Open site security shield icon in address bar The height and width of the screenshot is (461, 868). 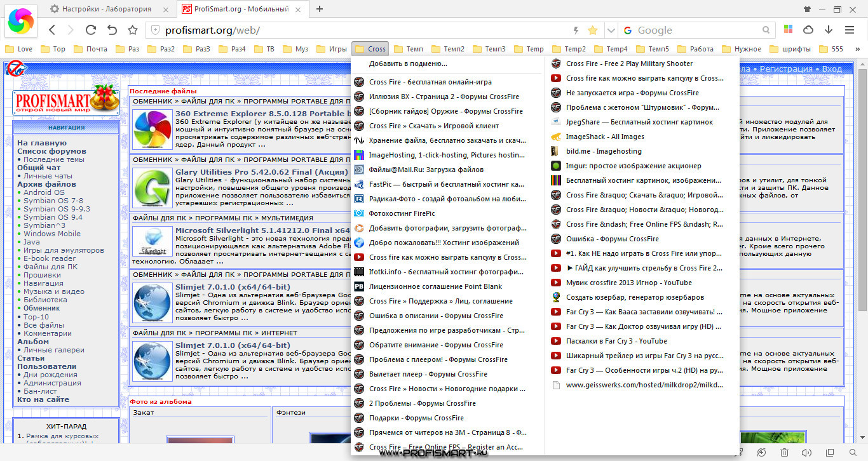tap(154, 30)
